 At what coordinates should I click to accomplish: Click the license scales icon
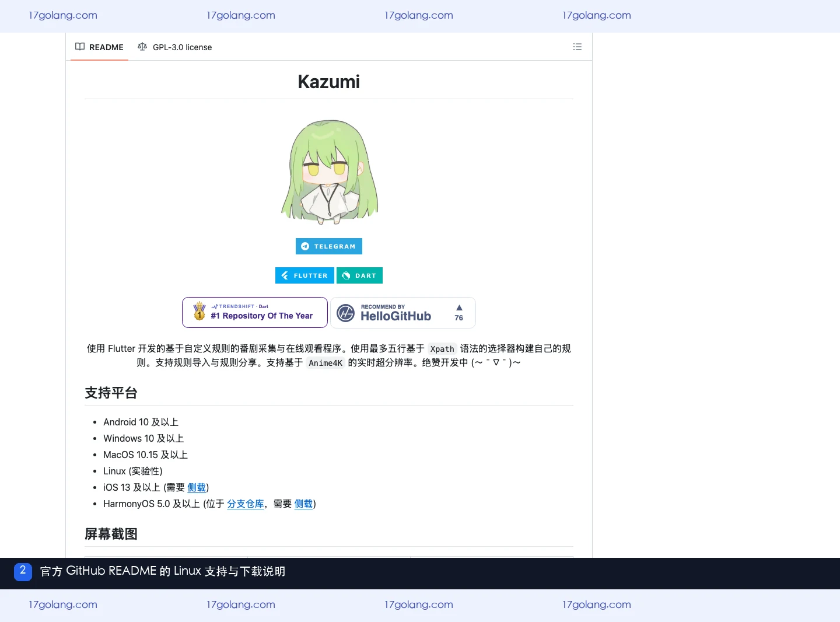142,47
